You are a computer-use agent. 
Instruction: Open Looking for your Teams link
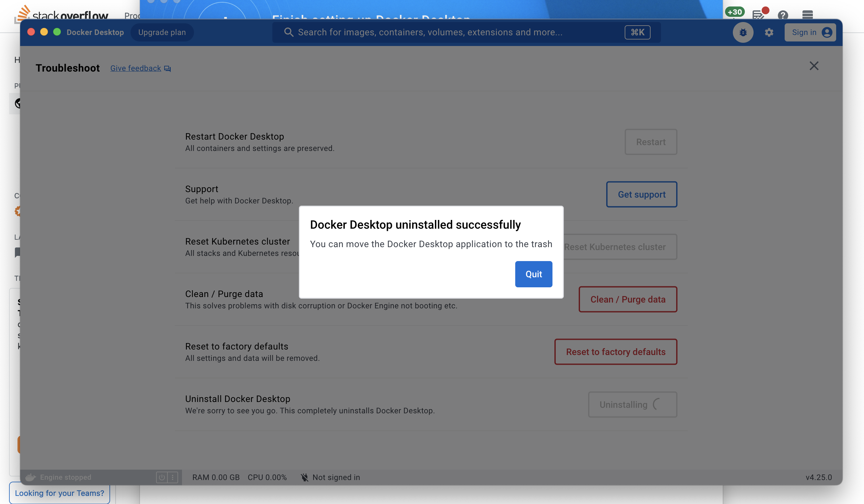click(59, 493)
